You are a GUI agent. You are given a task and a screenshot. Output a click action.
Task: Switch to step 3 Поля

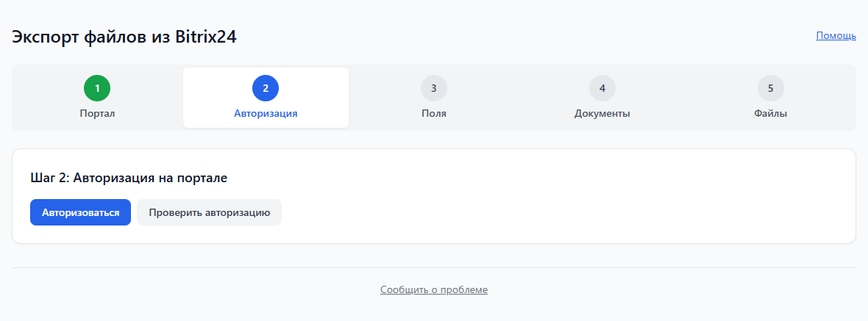(x=434, y=98)
